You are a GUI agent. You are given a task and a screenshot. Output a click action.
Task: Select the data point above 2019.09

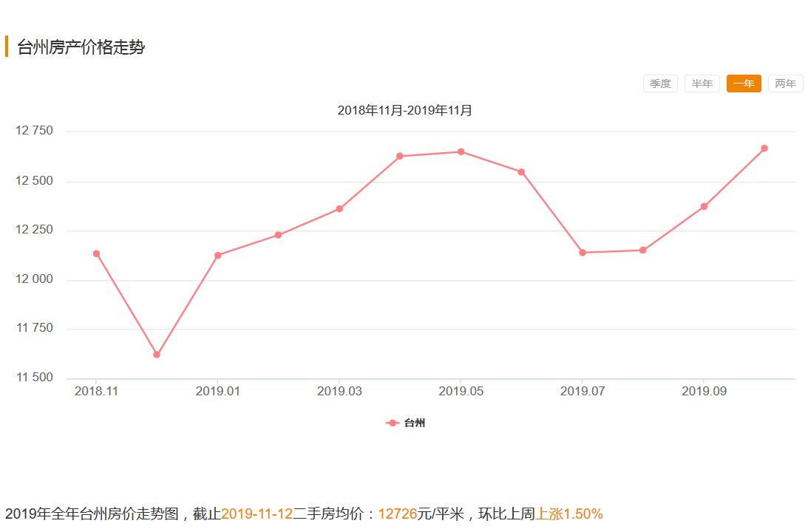pos(704,206)
